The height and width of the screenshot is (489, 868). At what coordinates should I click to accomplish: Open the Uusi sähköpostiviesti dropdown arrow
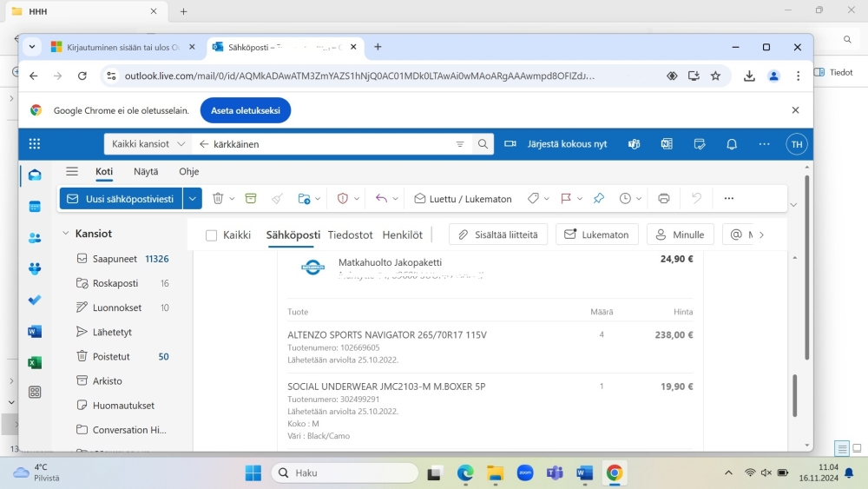point(192,198)
